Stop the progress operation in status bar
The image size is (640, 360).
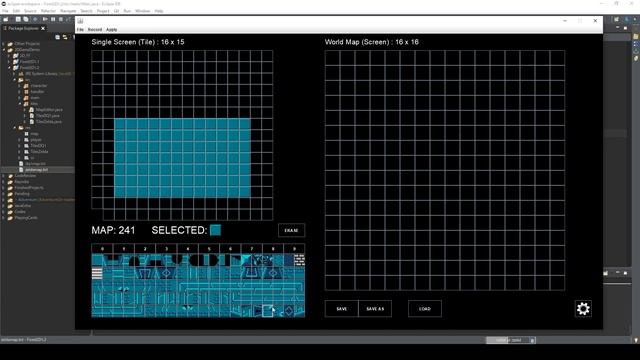pyautogui.click(x=532, y=340)
